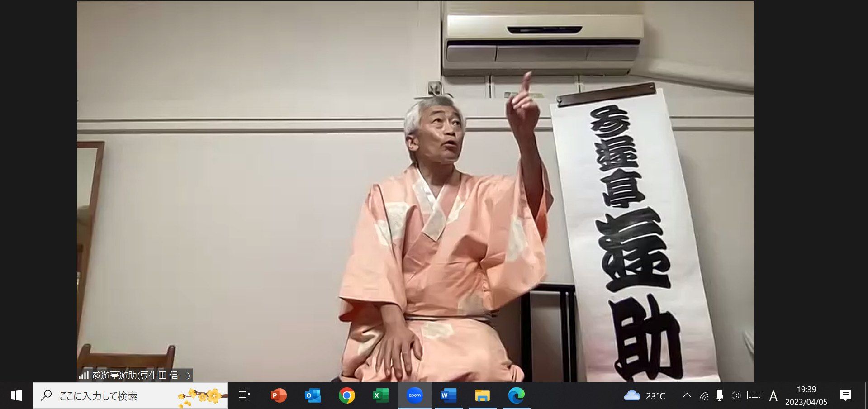
Task: Open the touch keyboard icon
Action: 754,396
